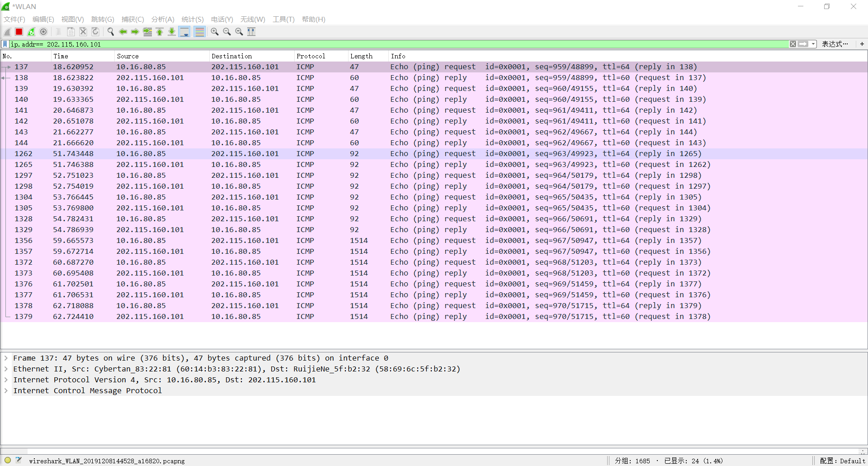Expand the Frame 137 details

6,358
